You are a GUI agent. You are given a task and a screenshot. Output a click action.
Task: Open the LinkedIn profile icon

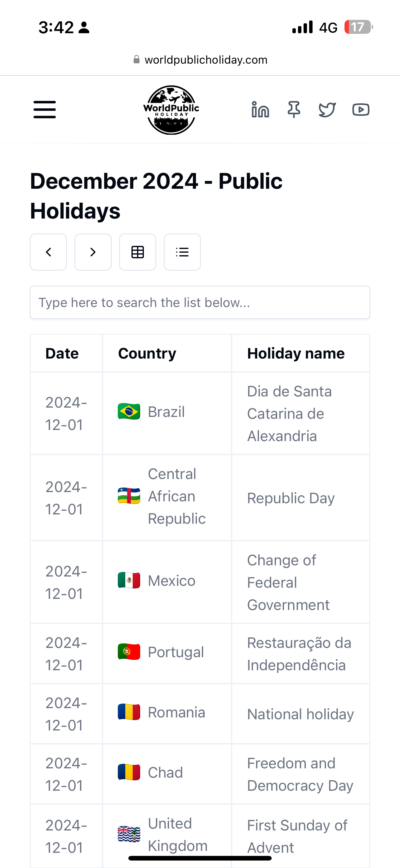pos(260,110)
